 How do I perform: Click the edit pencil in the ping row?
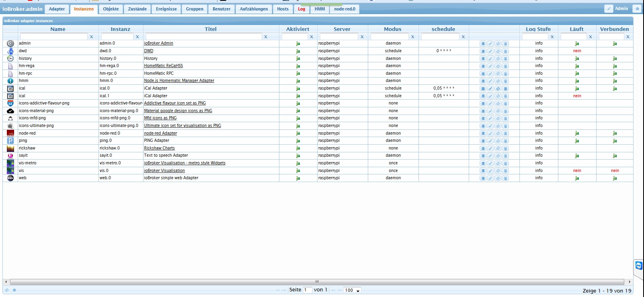coord(490,141)
